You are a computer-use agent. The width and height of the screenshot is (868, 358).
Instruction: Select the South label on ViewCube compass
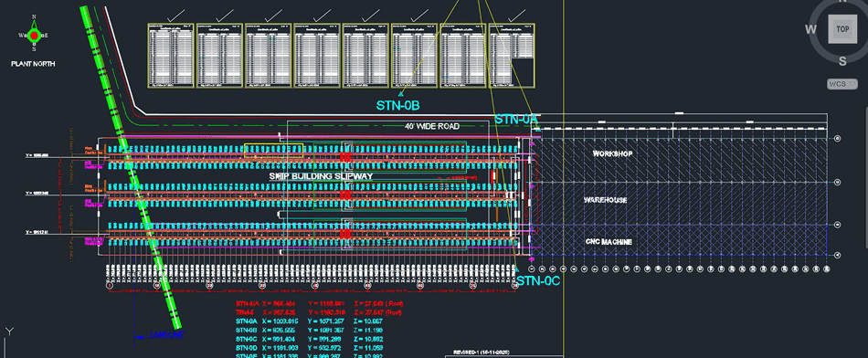pos(842,61)
